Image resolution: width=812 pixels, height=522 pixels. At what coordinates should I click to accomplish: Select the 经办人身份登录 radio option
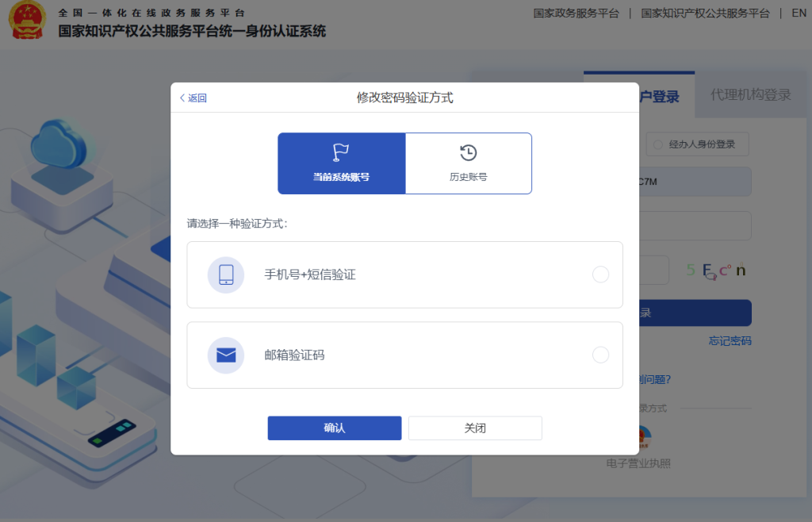(657, 144)
